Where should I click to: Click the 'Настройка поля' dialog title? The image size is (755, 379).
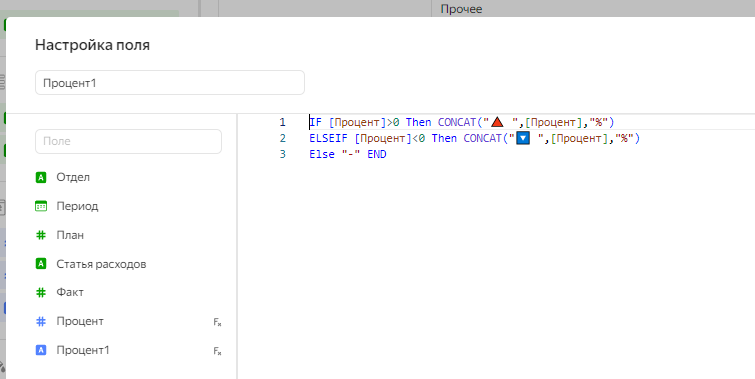pos(92,45)
